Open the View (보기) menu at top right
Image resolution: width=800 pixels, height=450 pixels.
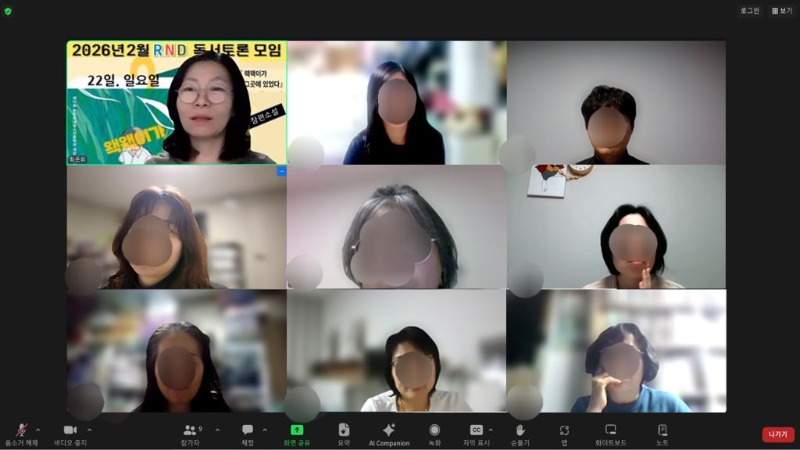point(782,11)
